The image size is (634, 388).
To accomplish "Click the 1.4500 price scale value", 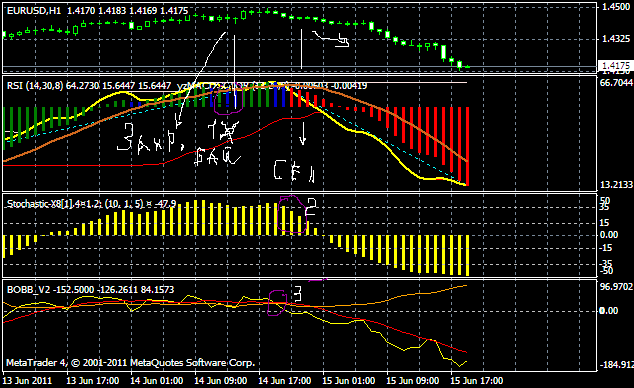I will click(616, 7).
